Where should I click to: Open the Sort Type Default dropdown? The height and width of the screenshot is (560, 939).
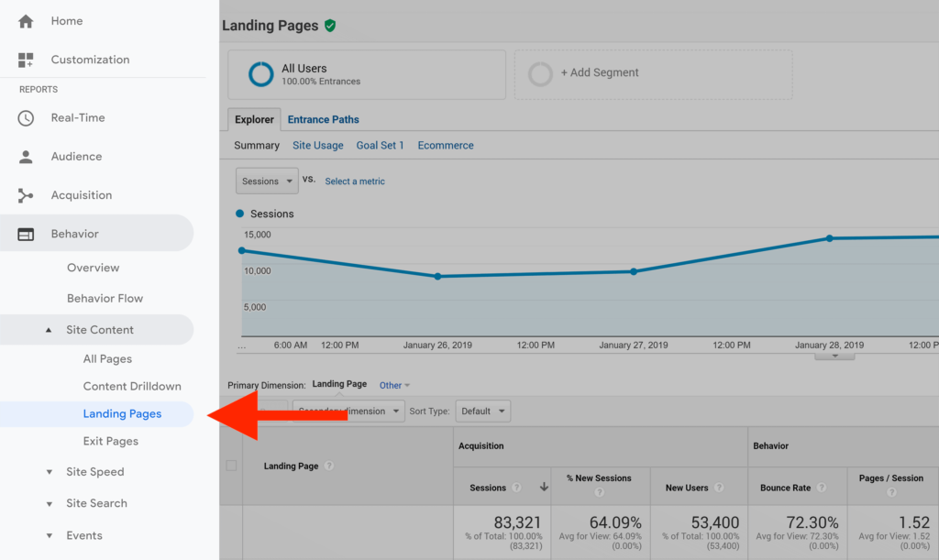(482, 411)
